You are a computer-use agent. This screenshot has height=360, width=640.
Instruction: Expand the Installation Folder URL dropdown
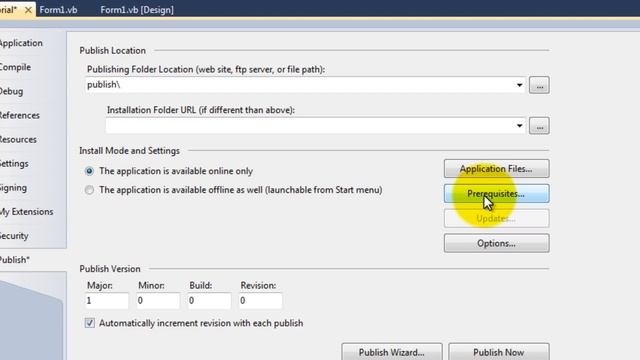coord(519,125)
